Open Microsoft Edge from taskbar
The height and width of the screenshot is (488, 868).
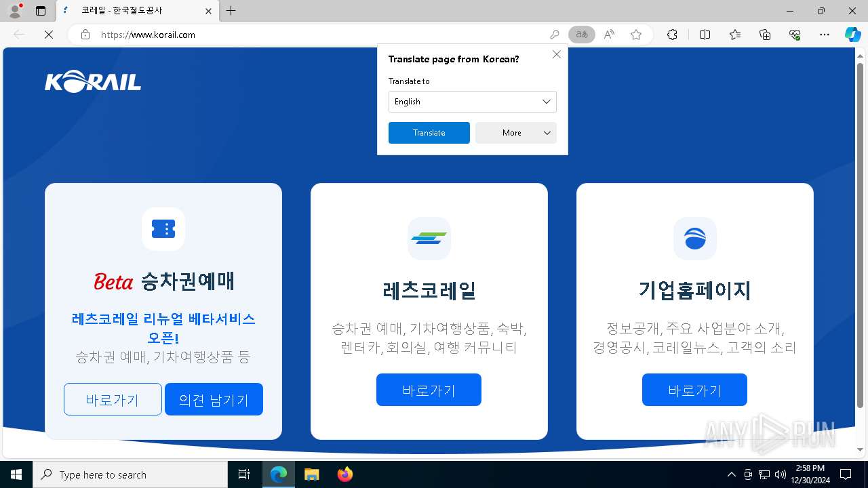pos(279,474)
